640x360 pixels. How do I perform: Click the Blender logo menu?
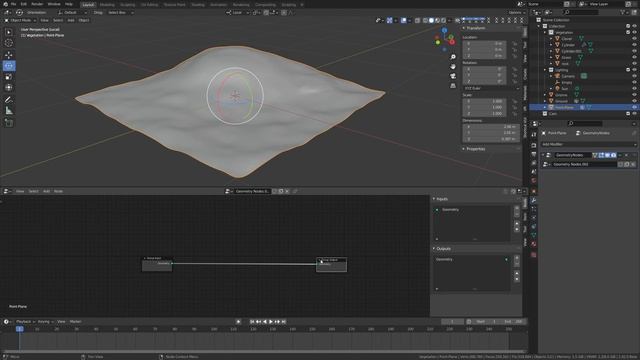pos(5,4)
